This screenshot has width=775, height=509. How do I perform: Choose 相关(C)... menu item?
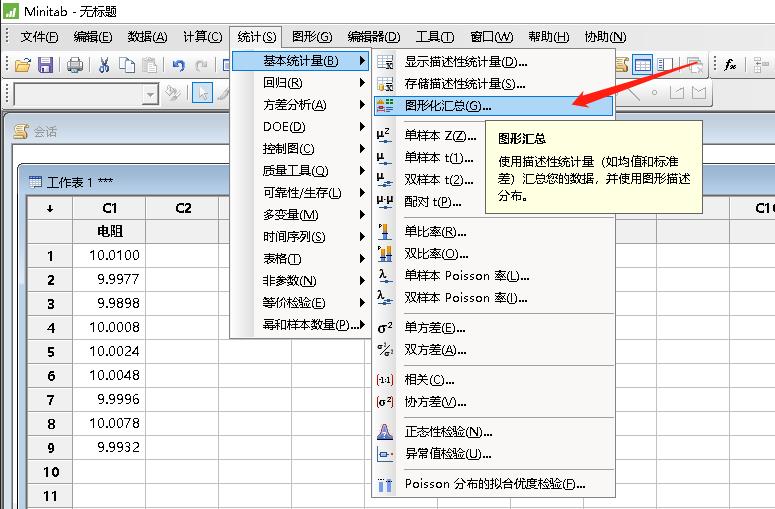click(x=493, y=380)
